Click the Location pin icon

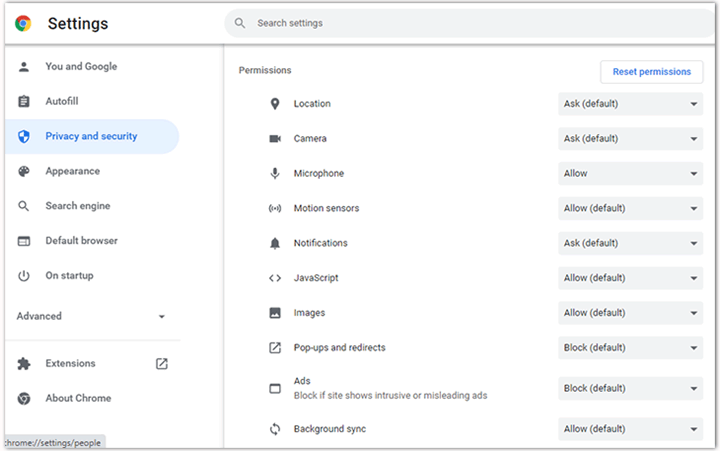(275, 104)
